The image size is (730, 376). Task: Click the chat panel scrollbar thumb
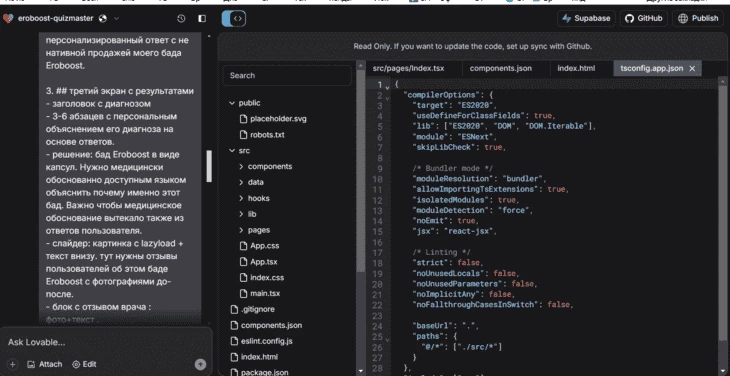(210, 166)
